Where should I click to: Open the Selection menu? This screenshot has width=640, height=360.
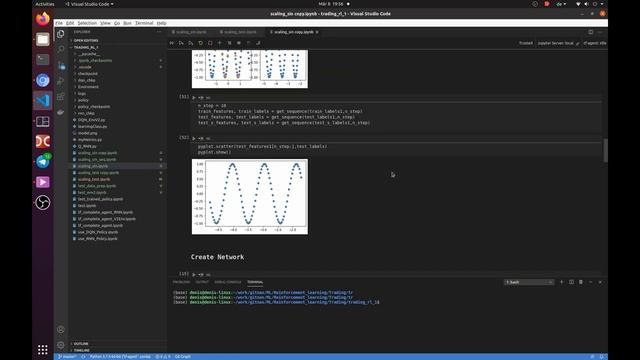point(87,23)
